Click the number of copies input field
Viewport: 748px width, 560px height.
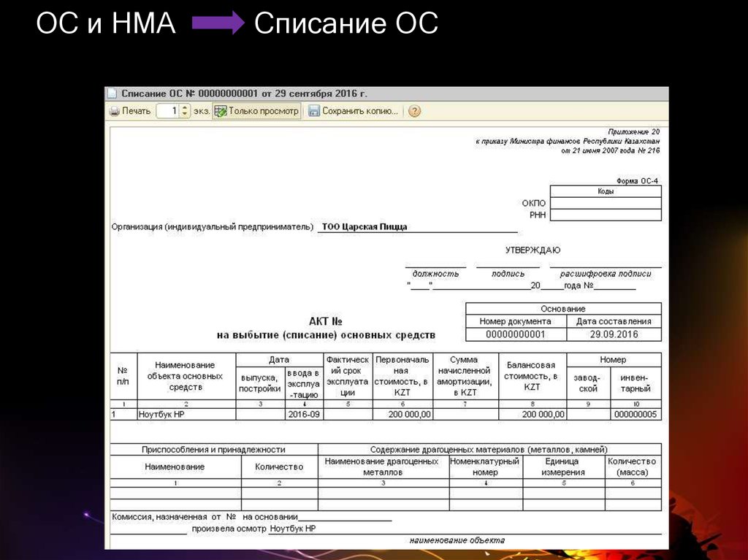coord(167,111)
